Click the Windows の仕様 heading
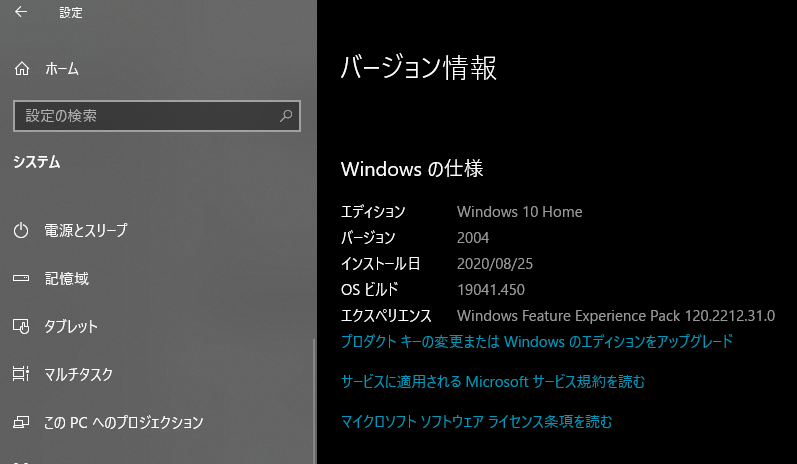797x464 pixels. click(x=412, y=169)
